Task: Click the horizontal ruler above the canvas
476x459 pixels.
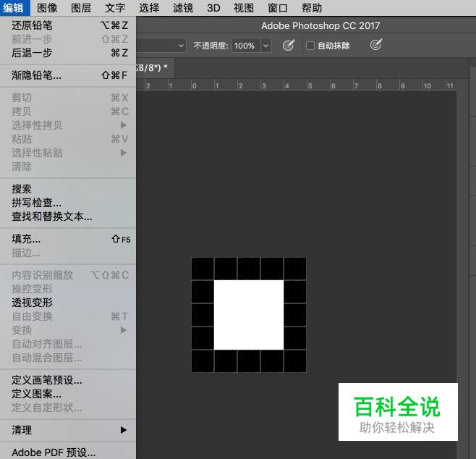Action: [x=297, y=85]
